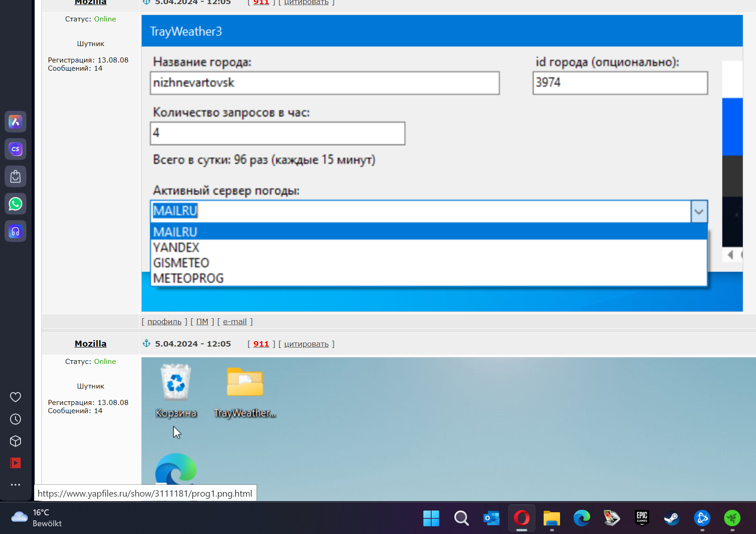Choose METEOPROG from the server list

pyautogui.click(x=188, y=278)
